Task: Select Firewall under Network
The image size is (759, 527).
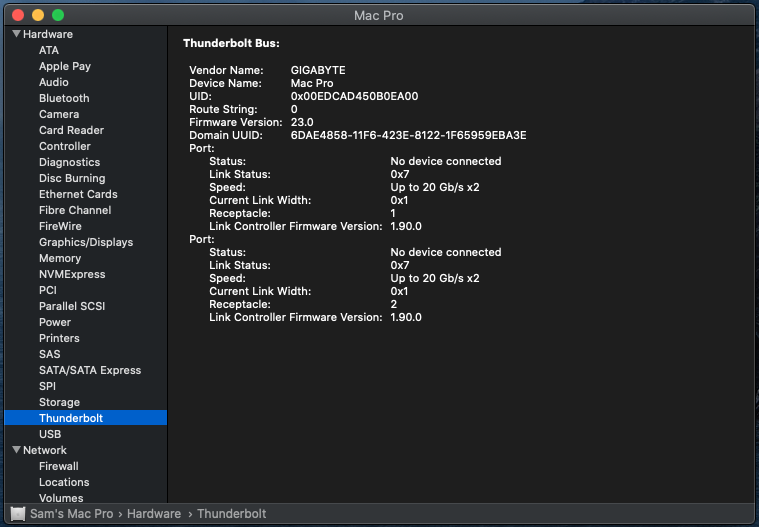Action: click(x=59, y=466)
